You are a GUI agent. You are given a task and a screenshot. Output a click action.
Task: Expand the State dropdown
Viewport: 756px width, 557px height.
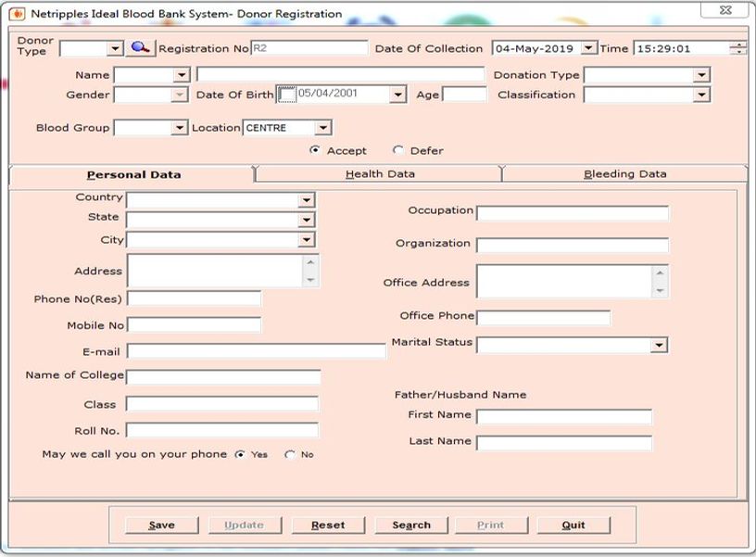[x=307, y=220]
